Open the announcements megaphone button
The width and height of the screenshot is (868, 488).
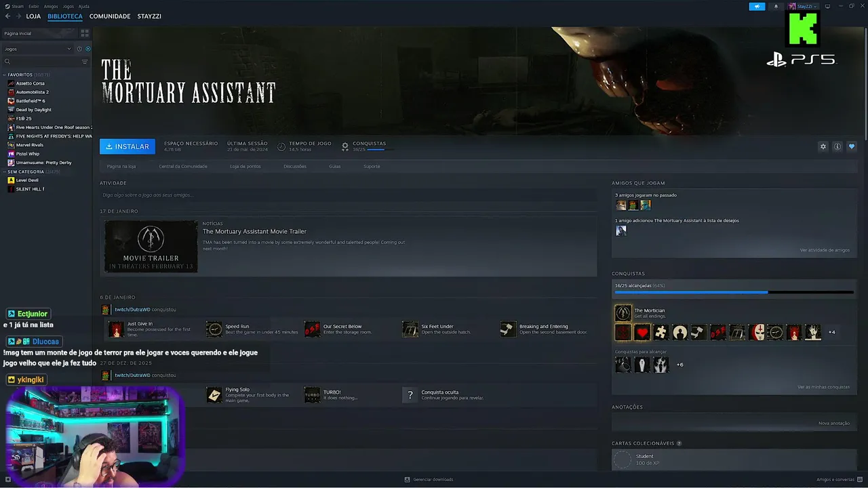coord(757,7)
